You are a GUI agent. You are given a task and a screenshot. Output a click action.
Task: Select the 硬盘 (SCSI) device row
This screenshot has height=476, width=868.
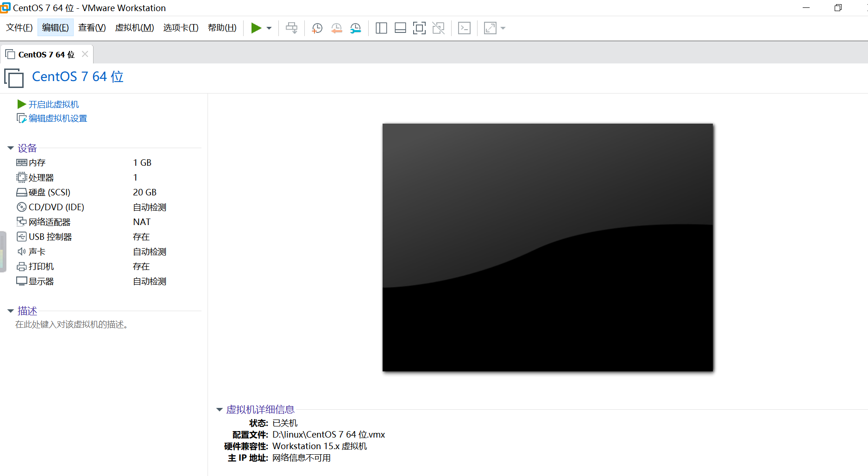pos(108,192)
